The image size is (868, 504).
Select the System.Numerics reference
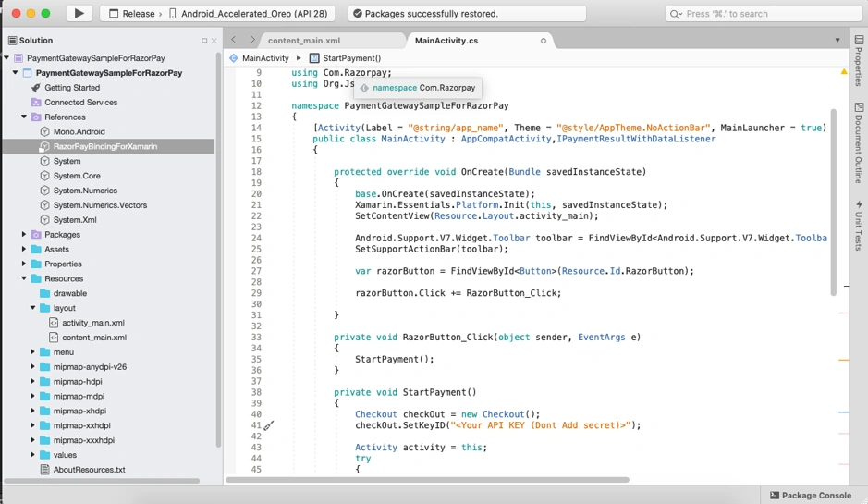click(85, 190)
